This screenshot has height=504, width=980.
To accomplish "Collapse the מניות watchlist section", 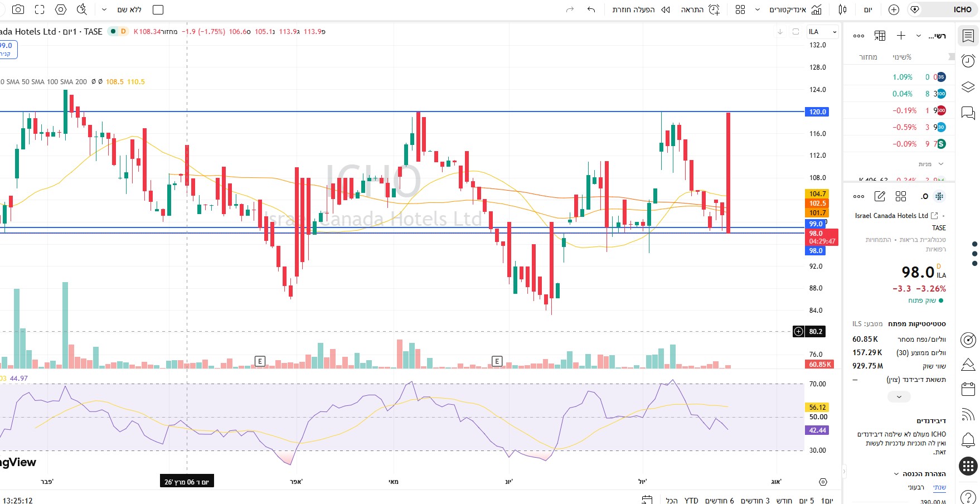I will 941,164.
